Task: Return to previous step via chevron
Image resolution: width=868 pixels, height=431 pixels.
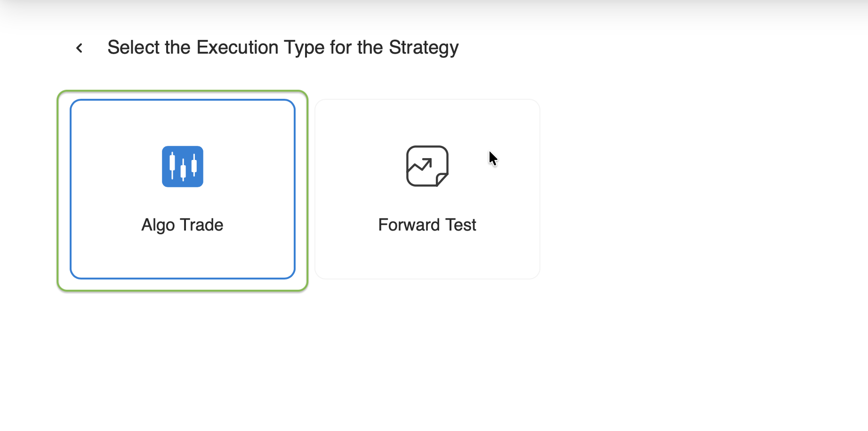Action: (80, 48)
